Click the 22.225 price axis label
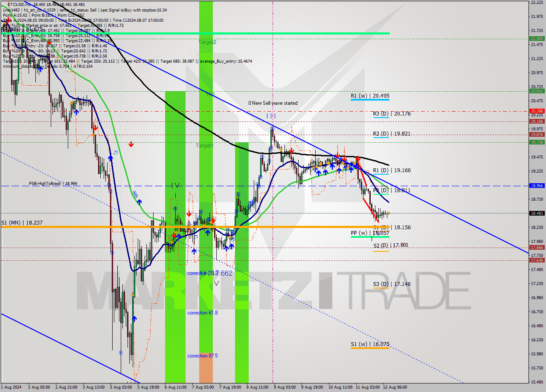Screen dimensions: 546x392 click(x=537, y=2)
